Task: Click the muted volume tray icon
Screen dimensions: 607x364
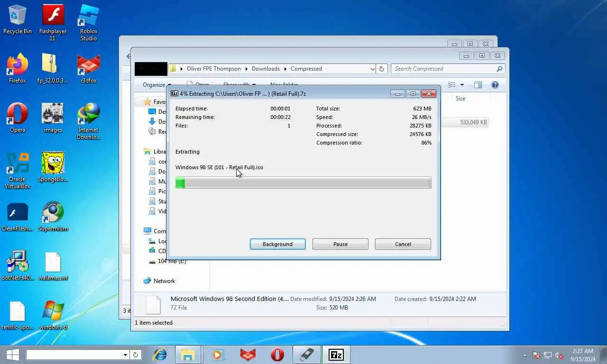Action: tap(560, 355)
